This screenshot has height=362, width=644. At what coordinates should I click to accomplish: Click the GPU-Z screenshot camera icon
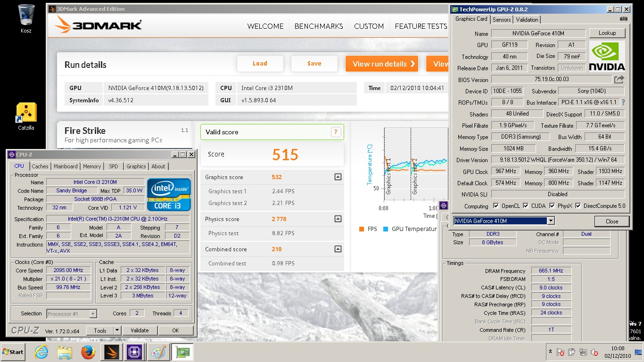pos(624,19)
